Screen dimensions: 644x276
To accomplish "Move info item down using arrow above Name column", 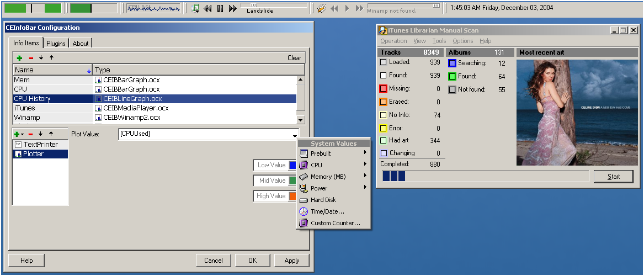I will 41,58.
